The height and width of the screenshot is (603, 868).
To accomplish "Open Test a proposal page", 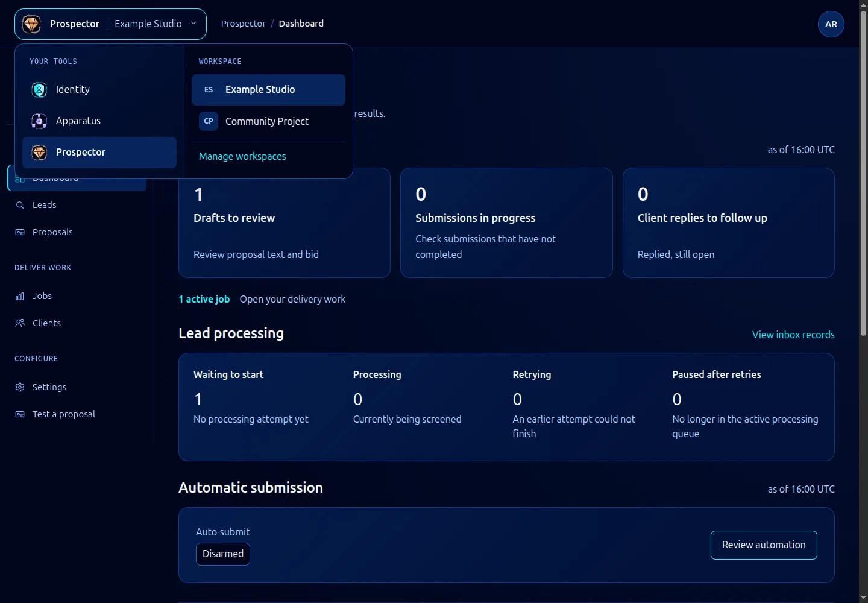I will point(77,414).
